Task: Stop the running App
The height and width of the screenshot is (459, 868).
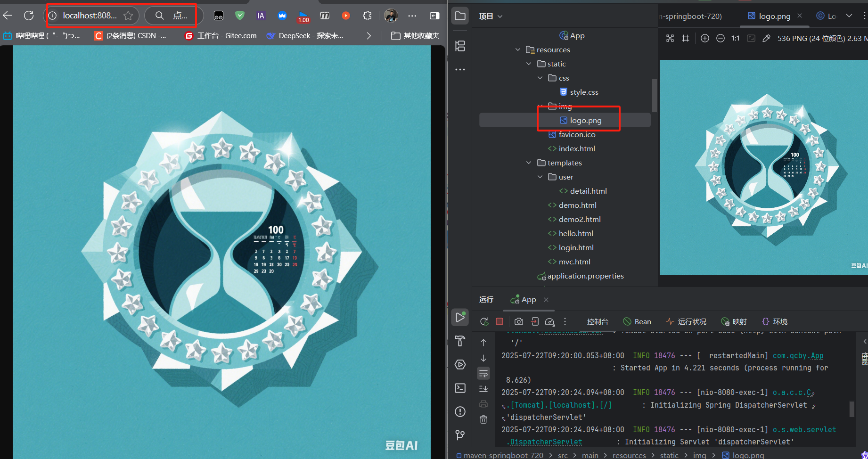Action: click(x=500, y=321)
